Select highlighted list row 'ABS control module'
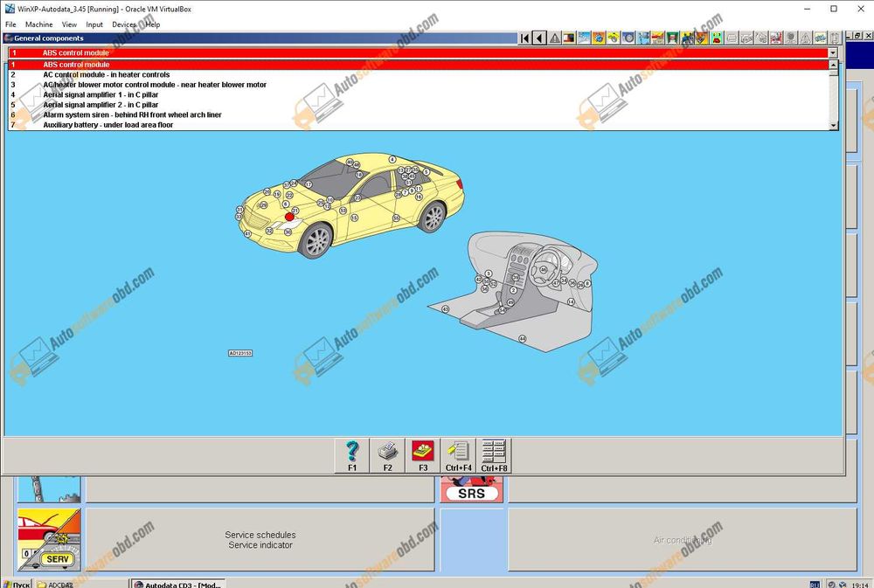This screenshot has height=588, width=874. (419, 65)
